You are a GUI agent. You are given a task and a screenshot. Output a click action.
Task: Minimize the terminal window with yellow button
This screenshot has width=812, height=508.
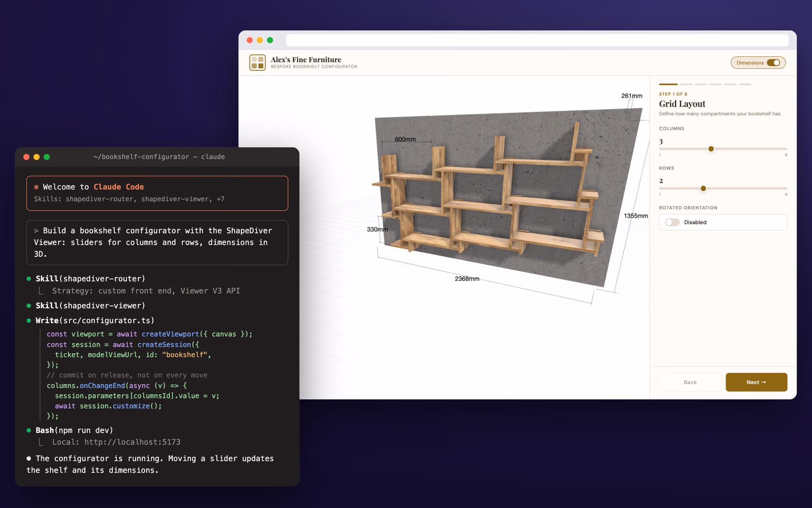(x=37, y=157)
